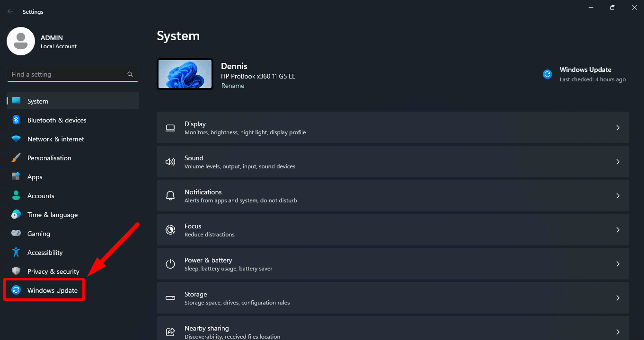The width and height of the screenshot is (644, 340).
Task: Click the Display monitor icon
Action: click(170, 127)
